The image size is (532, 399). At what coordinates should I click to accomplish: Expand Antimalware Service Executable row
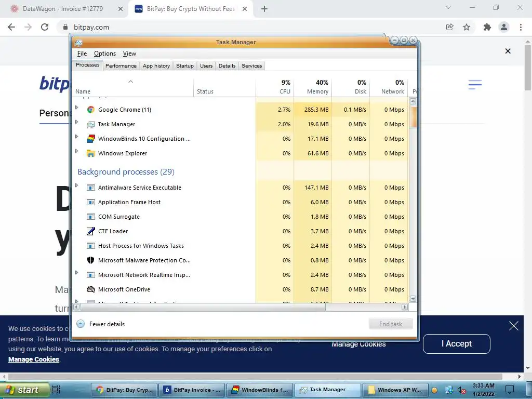pyautogui.click(x=77, y=185)
